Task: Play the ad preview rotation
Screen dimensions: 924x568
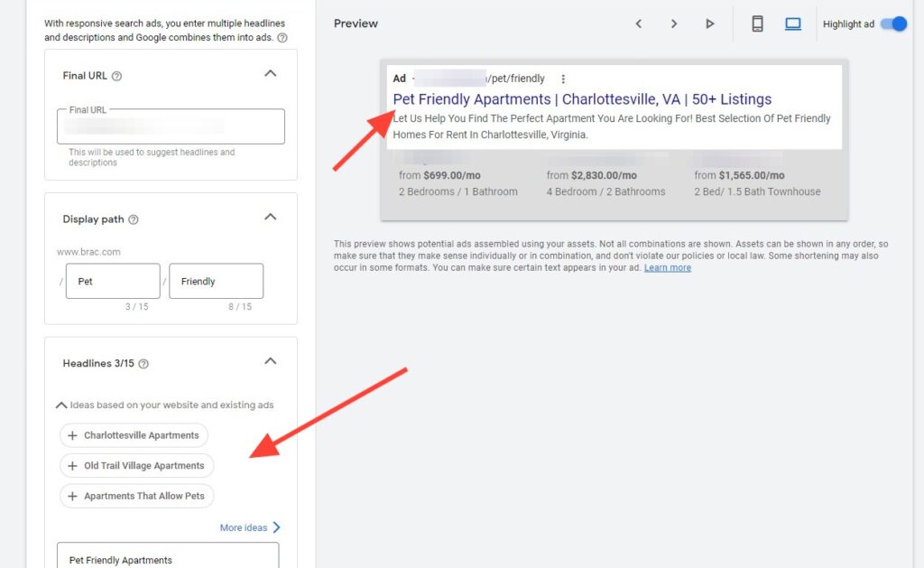Action: pos(710,23)
